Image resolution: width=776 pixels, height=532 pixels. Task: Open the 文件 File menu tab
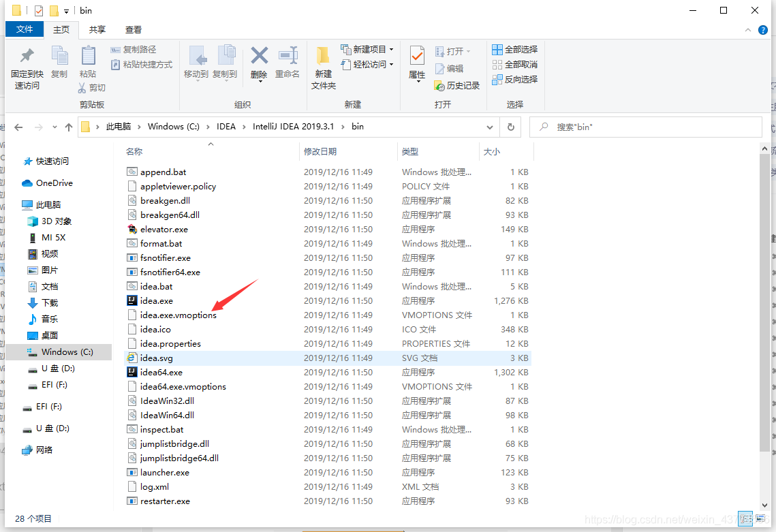tap(25, 29)
